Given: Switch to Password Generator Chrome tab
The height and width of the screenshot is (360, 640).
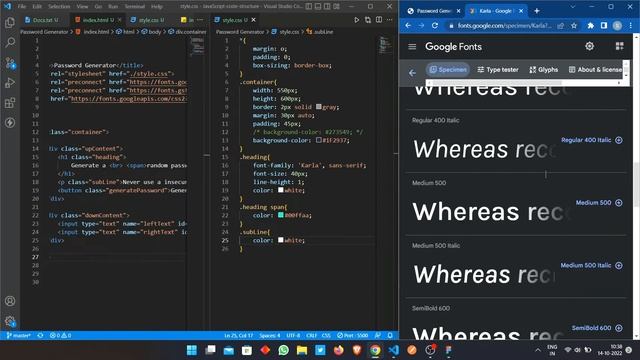Looking at the screenshot, I should pyautogui.click(x=433, y=11).
